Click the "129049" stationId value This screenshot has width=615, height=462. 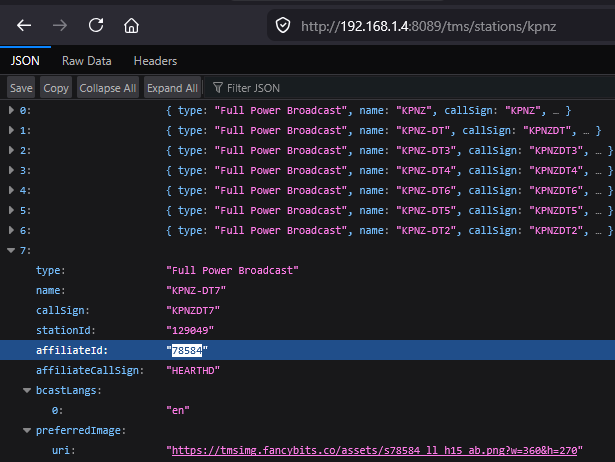pos(190,330)
